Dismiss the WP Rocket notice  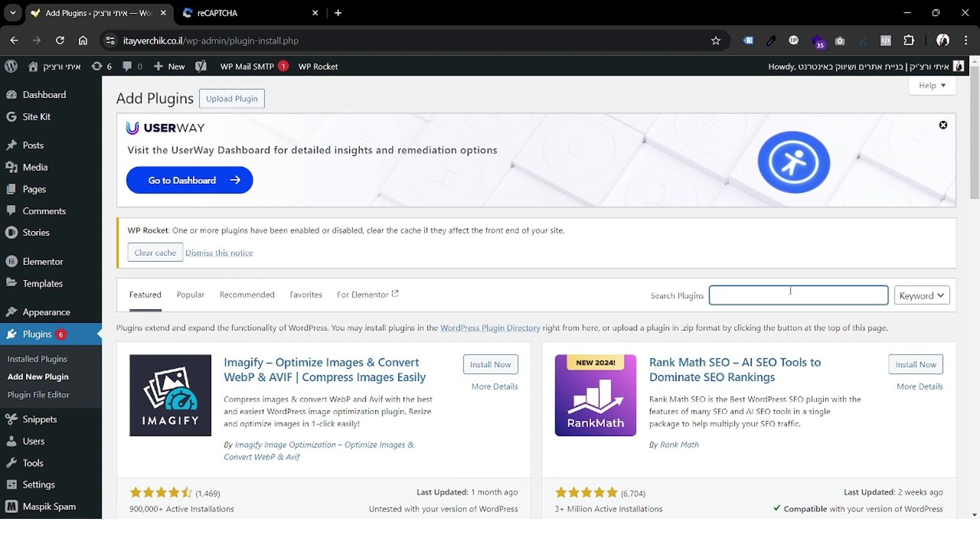point(219,253)
